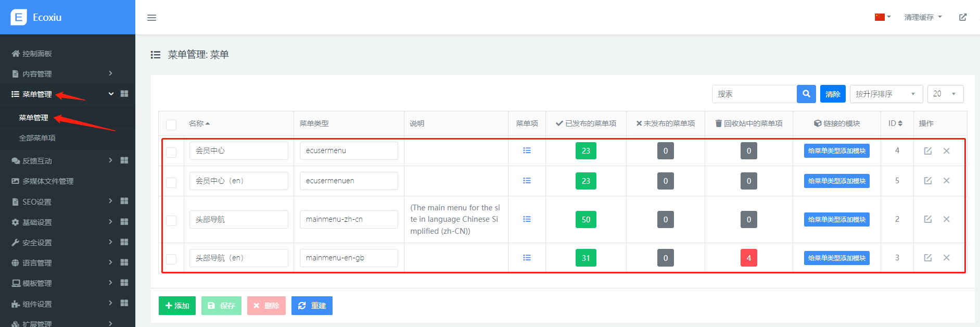Click the 搜索 search input field
Screen dimensions: 980x327
click(754, 94)
